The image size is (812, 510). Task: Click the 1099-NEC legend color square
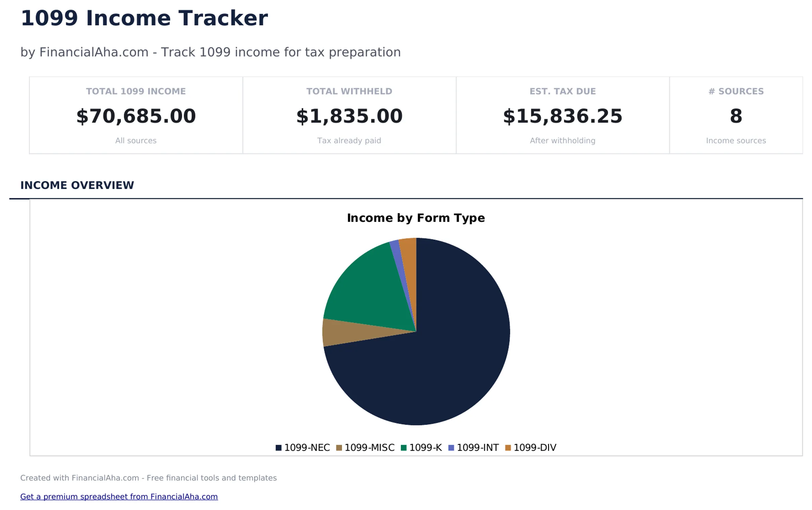click(279, 447)
